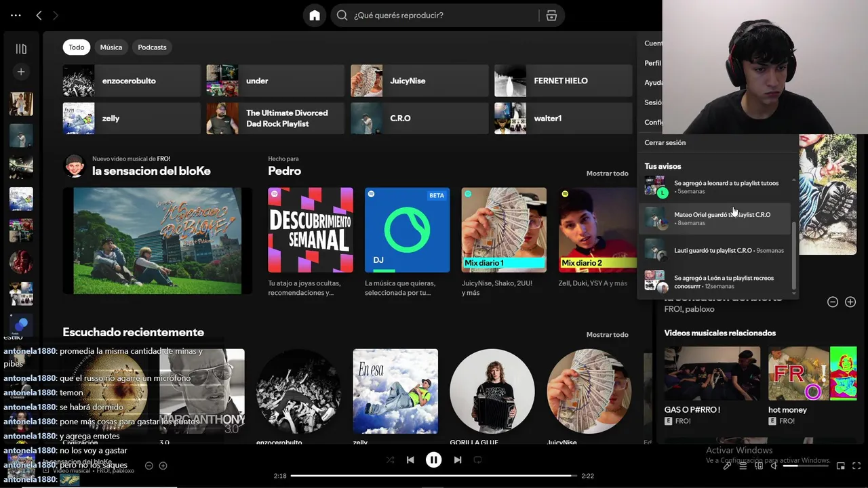Open GORILLA GLUE artist in recents
This screenshot has width=868, height=488.
[x=492, y=391]
